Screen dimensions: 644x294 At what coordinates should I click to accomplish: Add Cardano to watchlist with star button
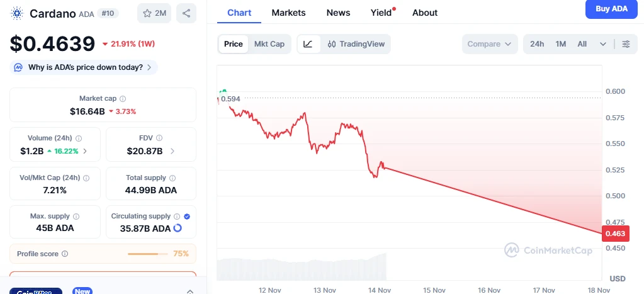coord(155,13)
